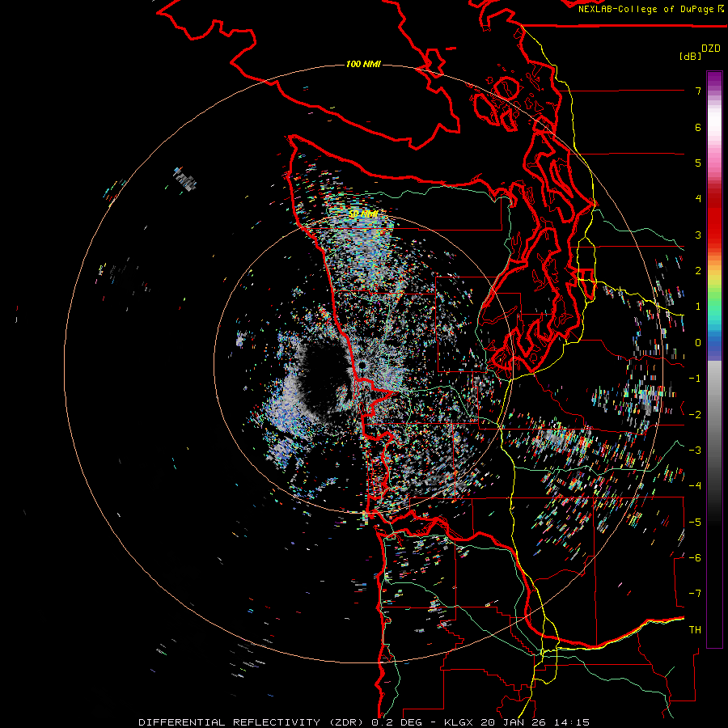Viewport: 728px width, 728px height.
Task: Click the 6 value on the dB scale
Action: [x=698, y=127]
